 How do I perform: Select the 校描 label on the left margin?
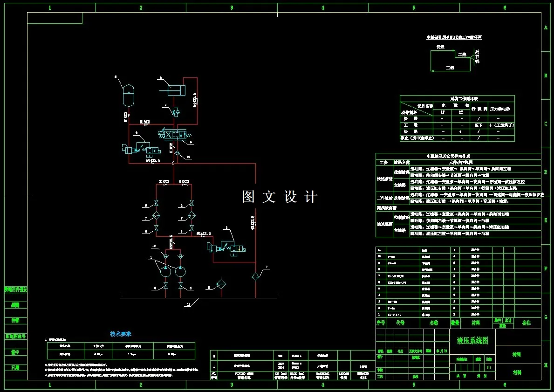pyautogui.click(x=15, y=320)
